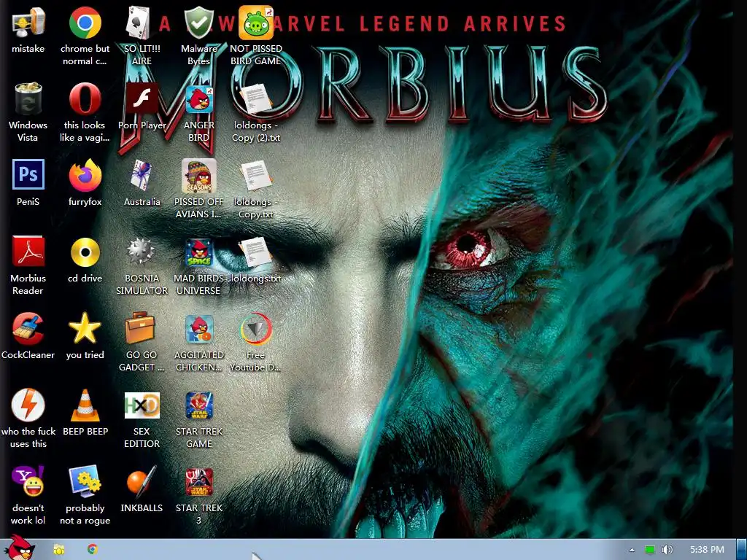Launch 'BOSNIA SIMULATOR' minesweeper icon
The image size is (747, 560).
click(x=142, y=251)
